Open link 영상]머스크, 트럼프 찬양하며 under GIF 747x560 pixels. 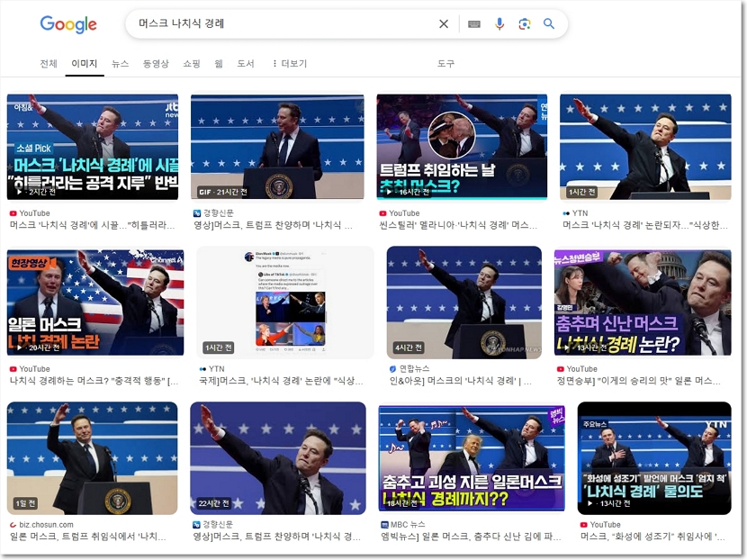coord(273,225)
